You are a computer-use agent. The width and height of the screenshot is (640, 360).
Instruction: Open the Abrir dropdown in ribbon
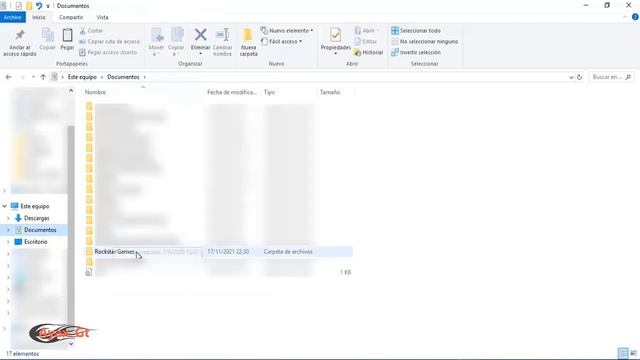pos(367,31)
